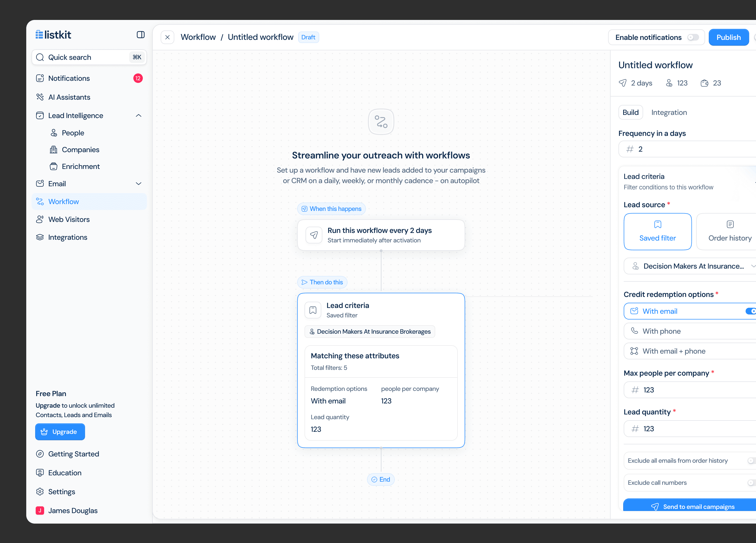Collapse the Lead Intelligence section
The height and width of the screenshot is (543, 756).
point(139,116)
